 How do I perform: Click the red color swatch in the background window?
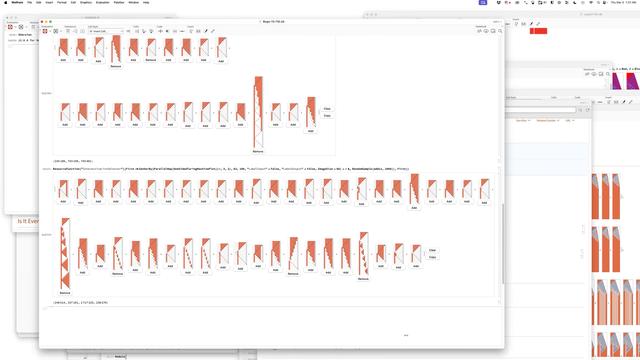(x=538, y=31)
